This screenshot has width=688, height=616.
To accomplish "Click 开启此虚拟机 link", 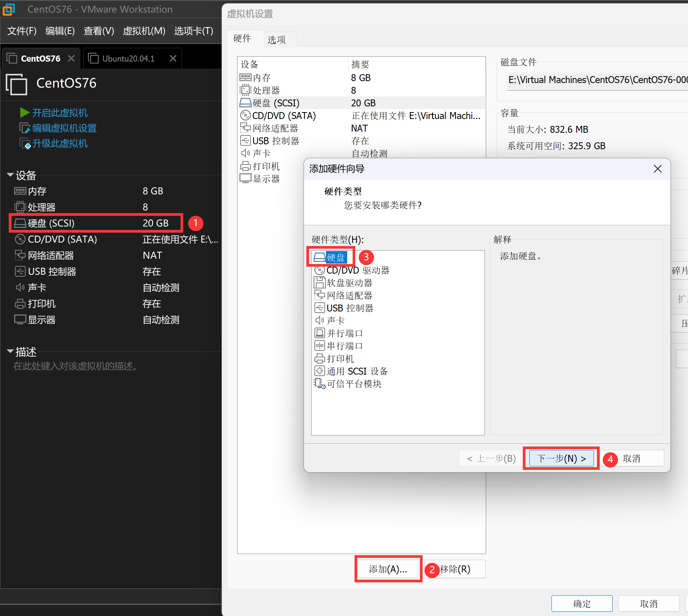I will (x=60, y=112).
